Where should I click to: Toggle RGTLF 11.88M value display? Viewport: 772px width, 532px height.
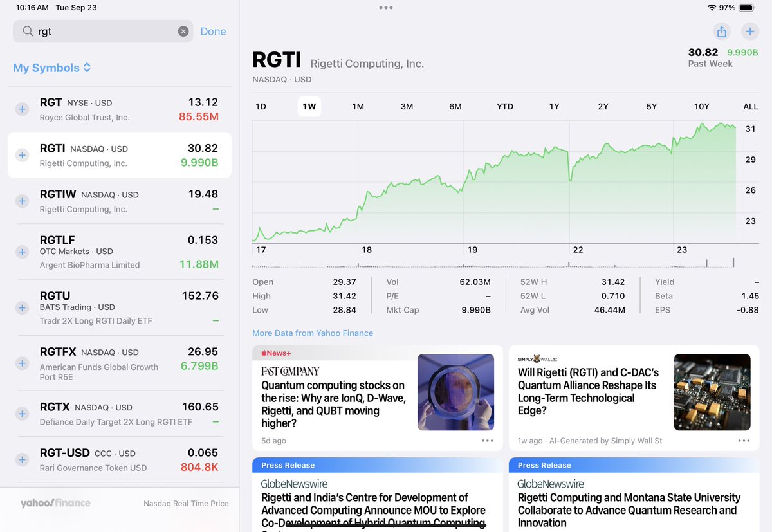199,264
